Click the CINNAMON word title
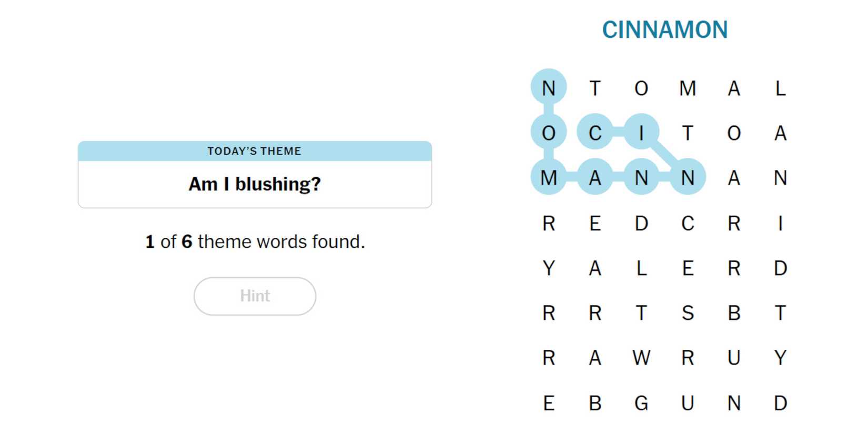The image size is (868, 434). click(x=665, y=30)
